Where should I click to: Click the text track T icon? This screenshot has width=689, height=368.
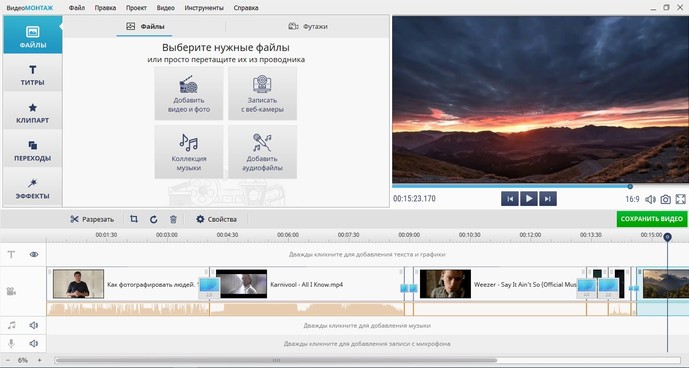(x=11, y=254)
